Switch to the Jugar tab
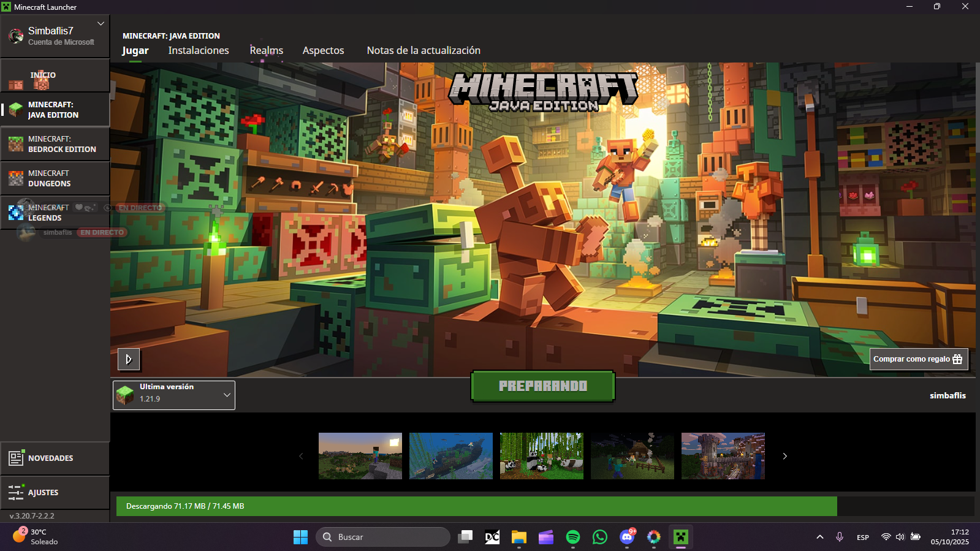The image size is (980, 551). [x=135, y=51]
